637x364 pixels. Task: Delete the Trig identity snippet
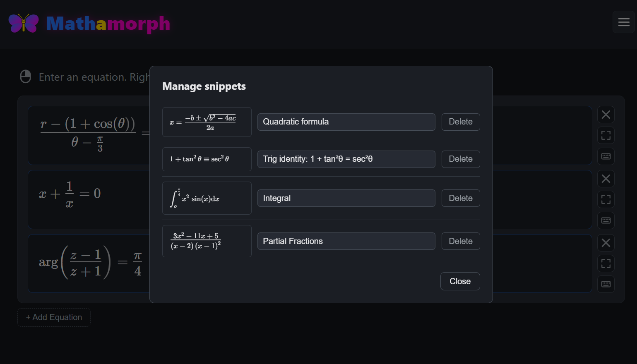pyautogui.click(x=461, y=159)
